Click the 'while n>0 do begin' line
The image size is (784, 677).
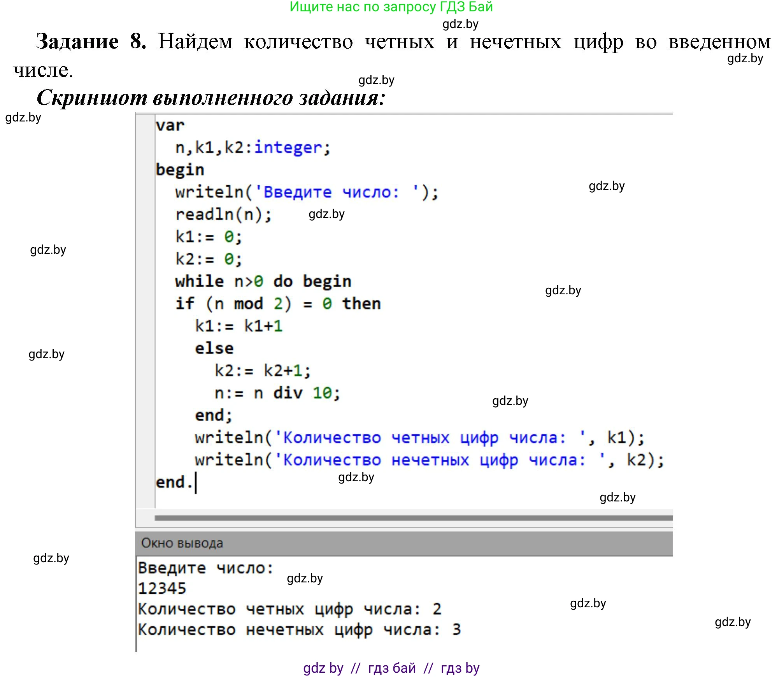pos(263,281)
